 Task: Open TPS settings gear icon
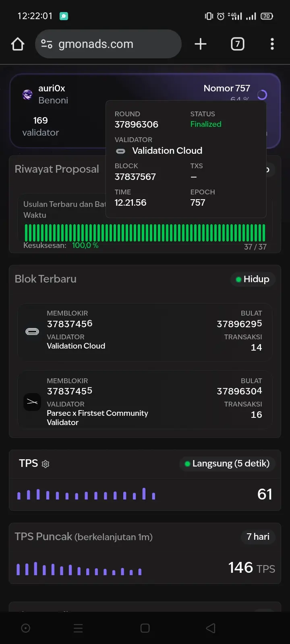click(46, 464)
